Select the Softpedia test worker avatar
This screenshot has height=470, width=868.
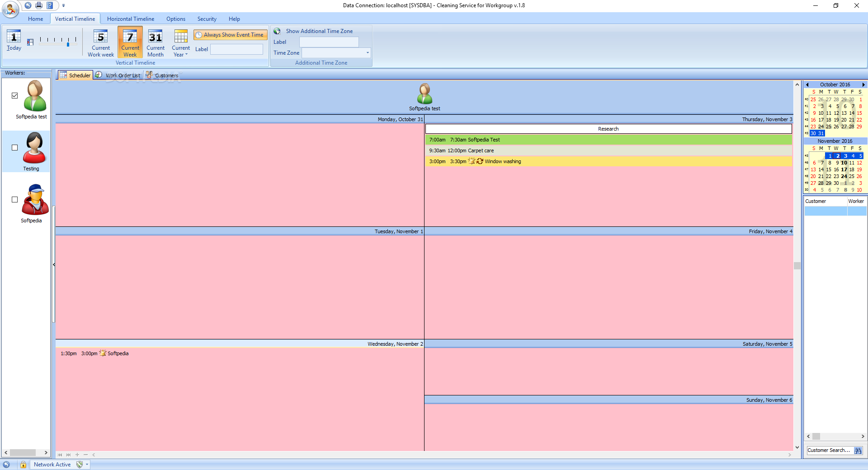(35, 96)
